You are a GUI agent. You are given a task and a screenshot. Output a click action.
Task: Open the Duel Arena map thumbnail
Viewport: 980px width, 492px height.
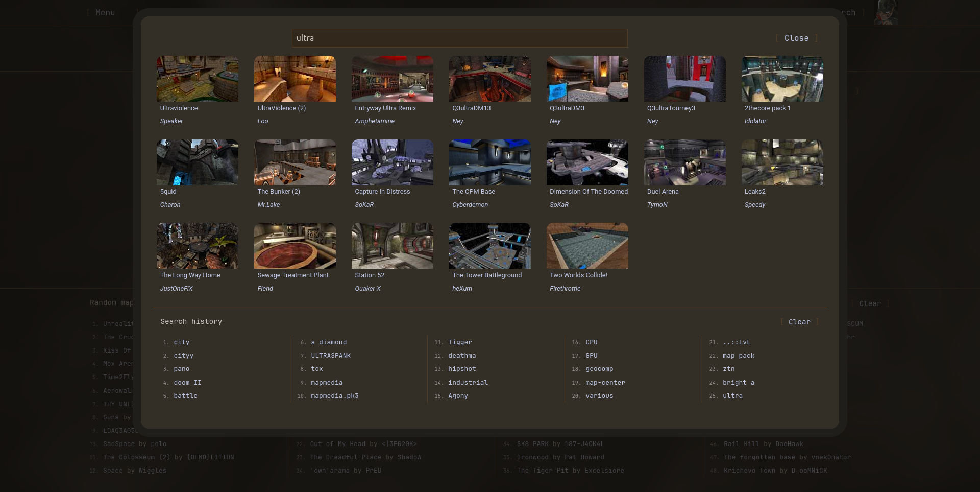pos(684,162)
